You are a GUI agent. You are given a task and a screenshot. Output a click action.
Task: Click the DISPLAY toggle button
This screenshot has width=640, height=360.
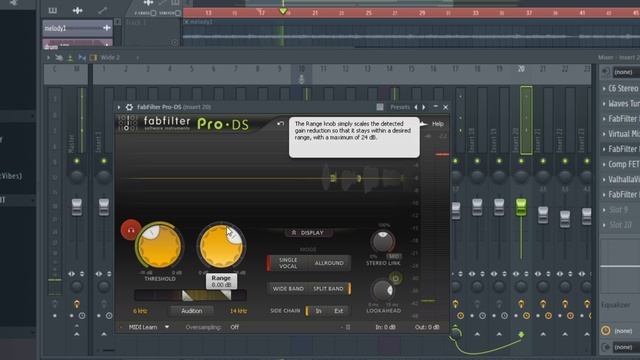pos(309,232)
